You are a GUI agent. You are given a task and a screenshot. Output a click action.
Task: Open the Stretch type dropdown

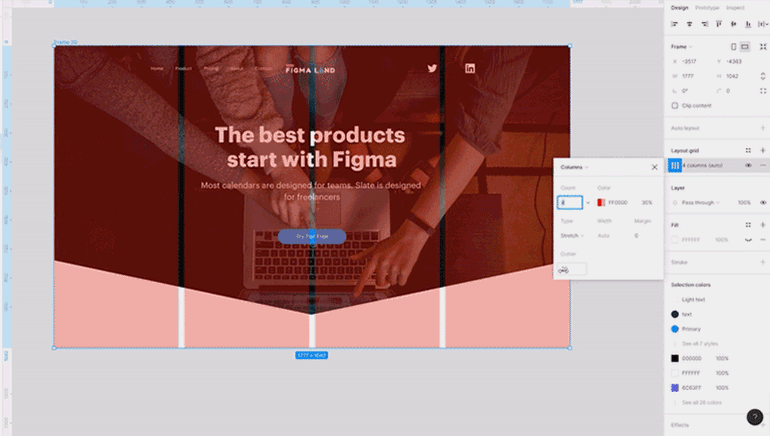tap(572, 236)
